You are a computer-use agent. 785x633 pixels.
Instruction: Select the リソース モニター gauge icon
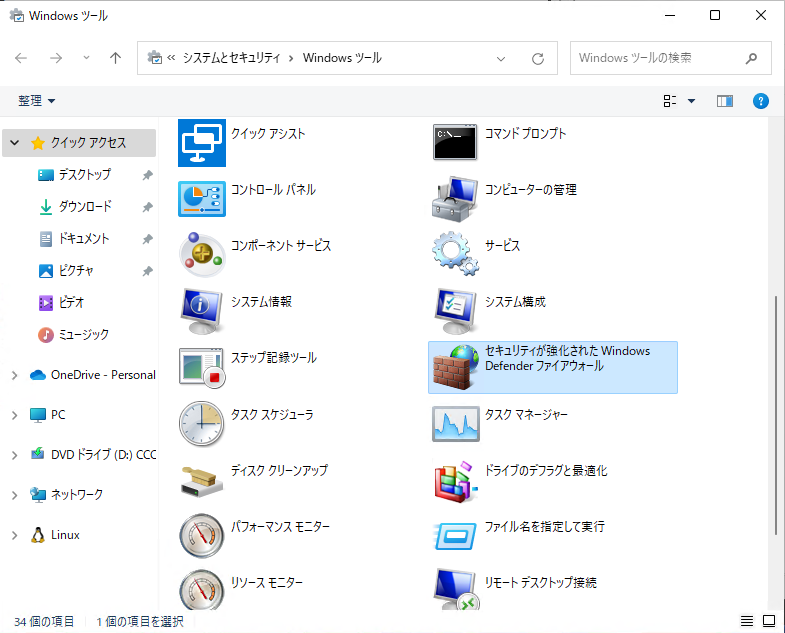point(202,590)
